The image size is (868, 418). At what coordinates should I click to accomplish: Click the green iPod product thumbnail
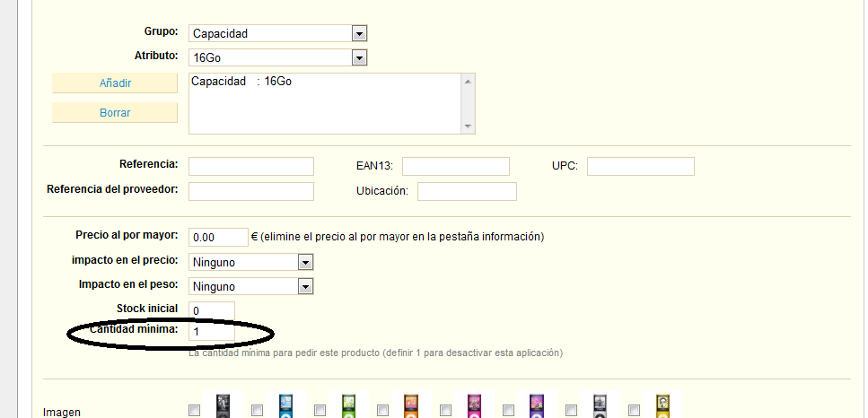pyautogui.click(x=349, y=406)
